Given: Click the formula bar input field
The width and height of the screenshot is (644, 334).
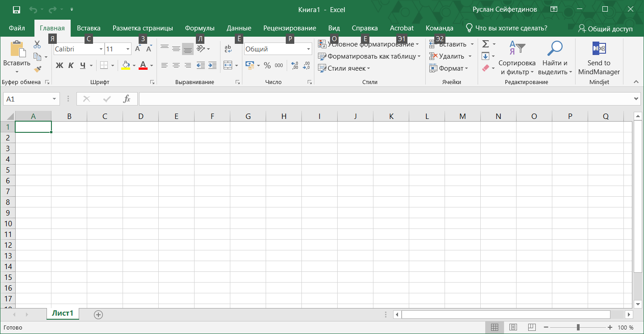Looking at the screenshot, I should (x=386, y=99).
